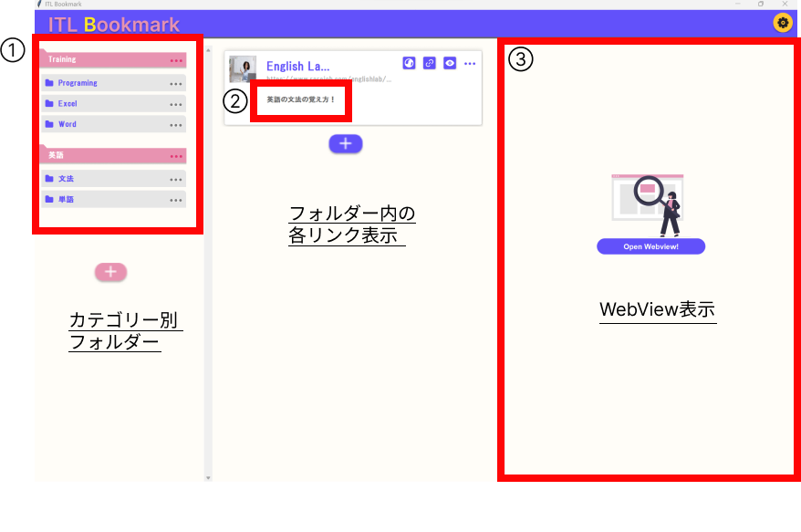Viewport: 801px width, 532px height.
Task: Click the Open Webview! button
Action: tap(650, 246)
